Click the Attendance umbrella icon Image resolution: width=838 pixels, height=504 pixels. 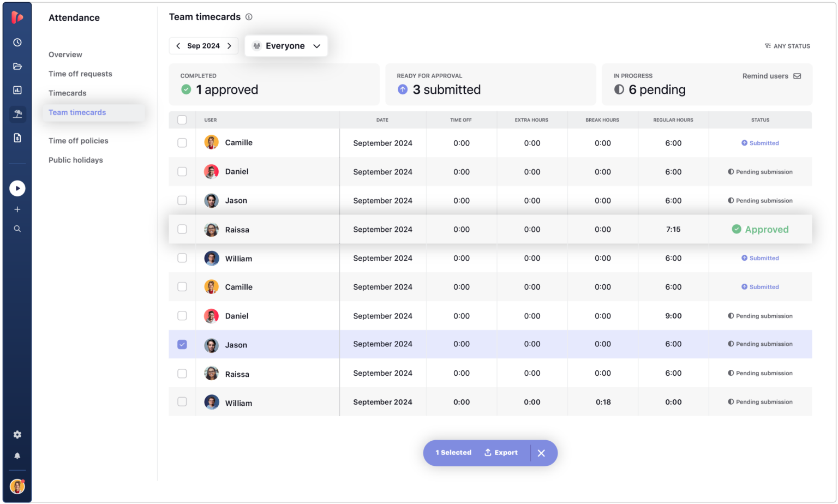(17, 114)
